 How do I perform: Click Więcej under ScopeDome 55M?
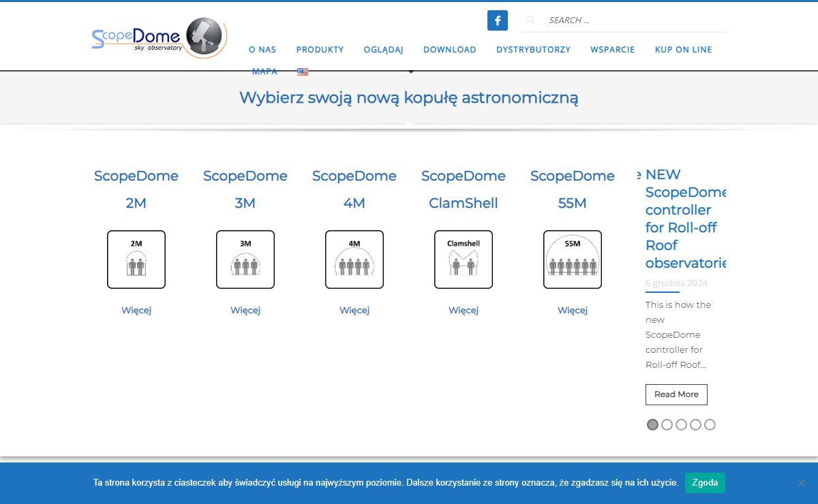[573, 311]
